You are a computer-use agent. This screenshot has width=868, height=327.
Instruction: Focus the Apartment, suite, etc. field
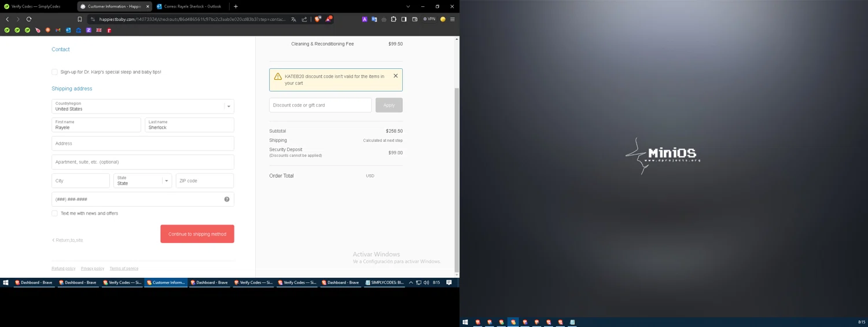[x=143, y=162]
